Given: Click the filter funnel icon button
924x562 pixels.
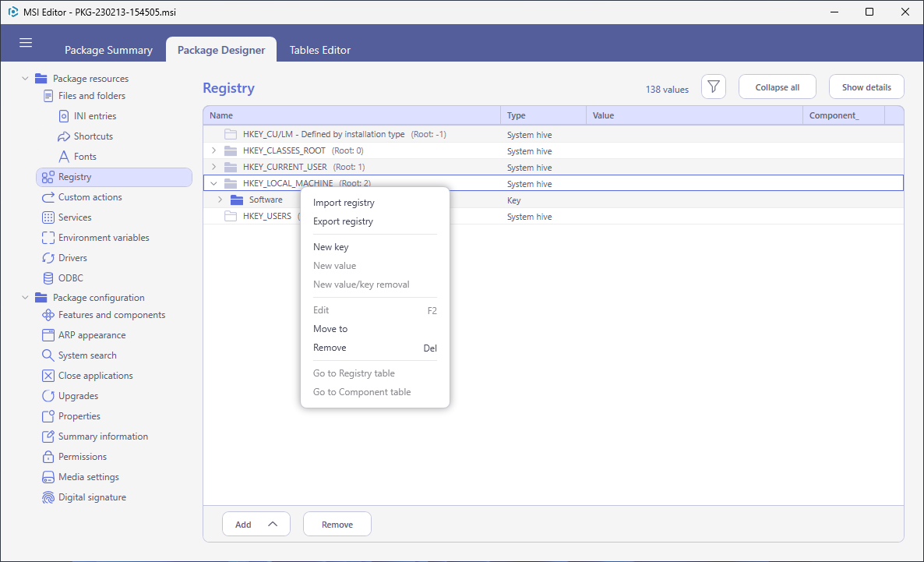Looking at the screenshot, I should [x=713, y=87].
